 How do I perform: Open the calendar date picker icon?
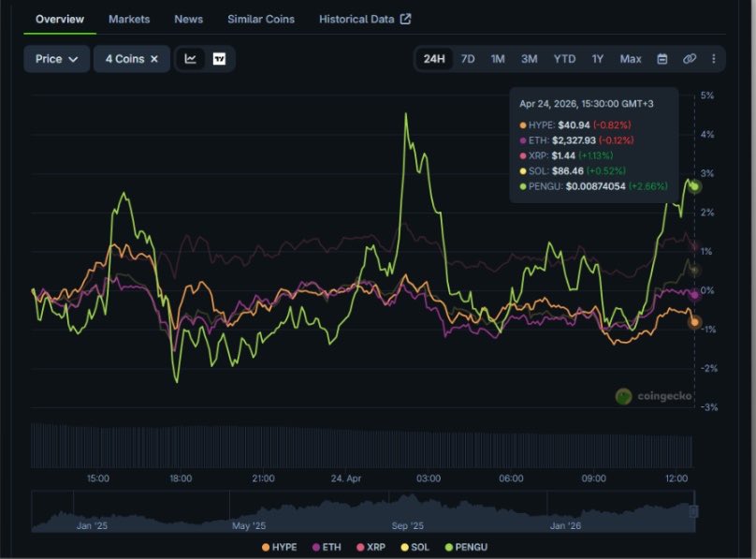click(x=662, y=59)
